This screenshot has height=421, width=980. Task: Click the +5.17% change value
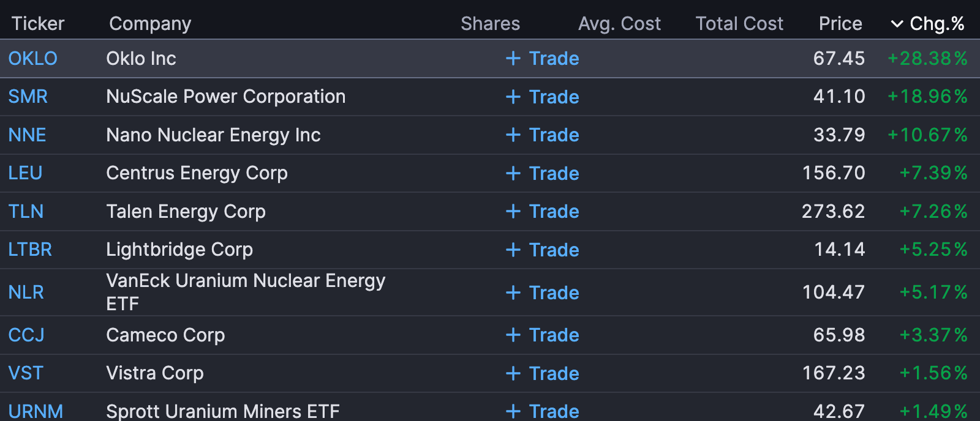(x=933, y=292)
